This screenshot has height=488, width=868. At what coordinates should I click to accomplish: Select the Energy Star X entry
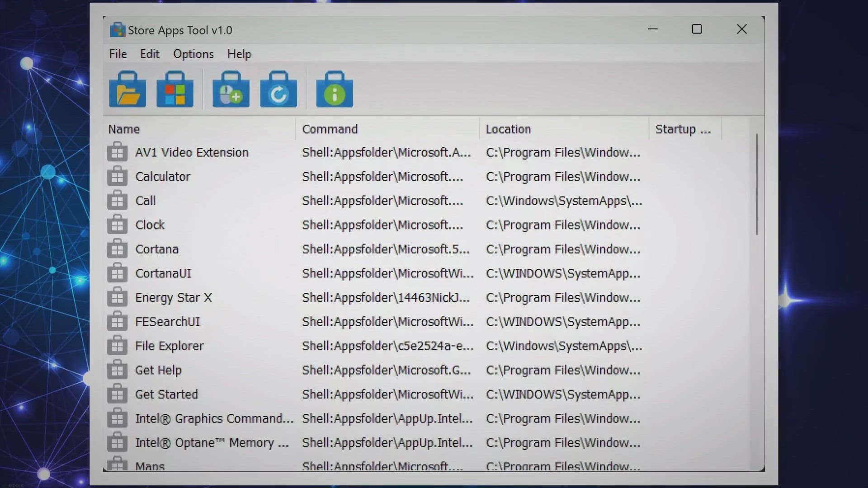(174, 297)
